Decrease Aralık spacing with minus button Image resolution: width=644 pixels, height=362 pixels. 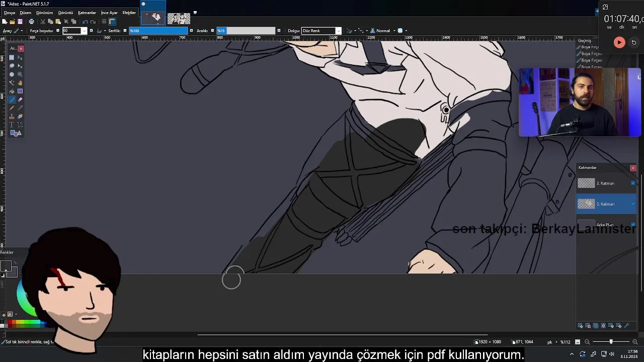pyautogui.click(x=212, y=31)
